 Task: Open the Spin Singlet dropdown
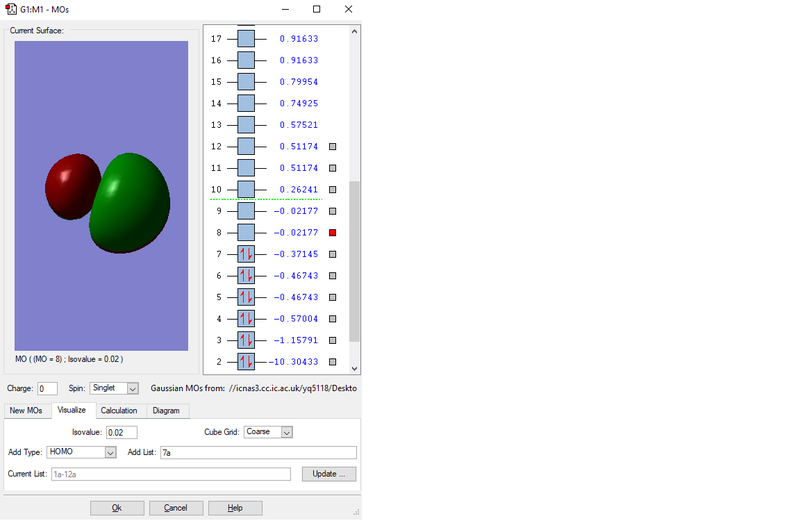(114, 388)
